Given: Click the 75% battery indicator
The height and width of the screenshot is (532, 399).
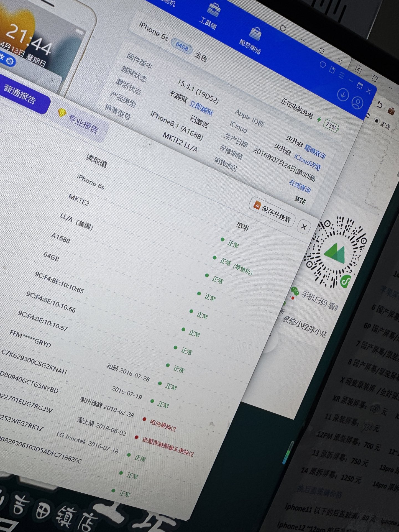Looking at the screenshot, I should [331, 127].
